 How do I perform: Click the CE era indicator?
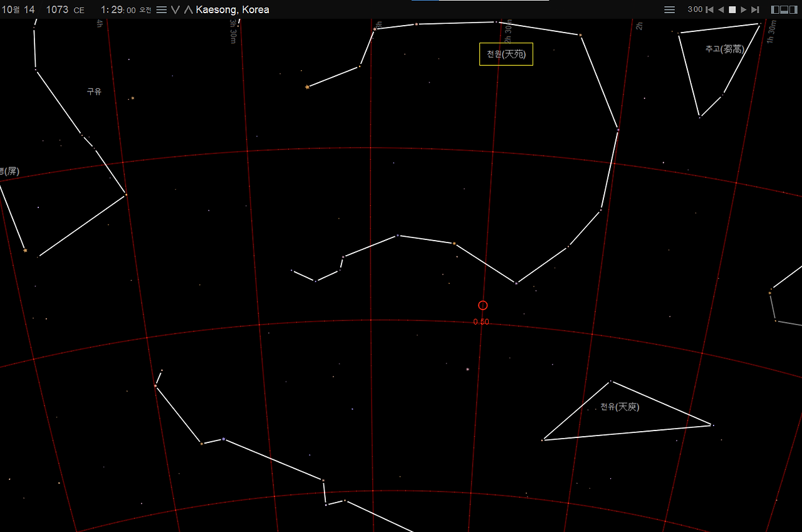coord(79,10)
